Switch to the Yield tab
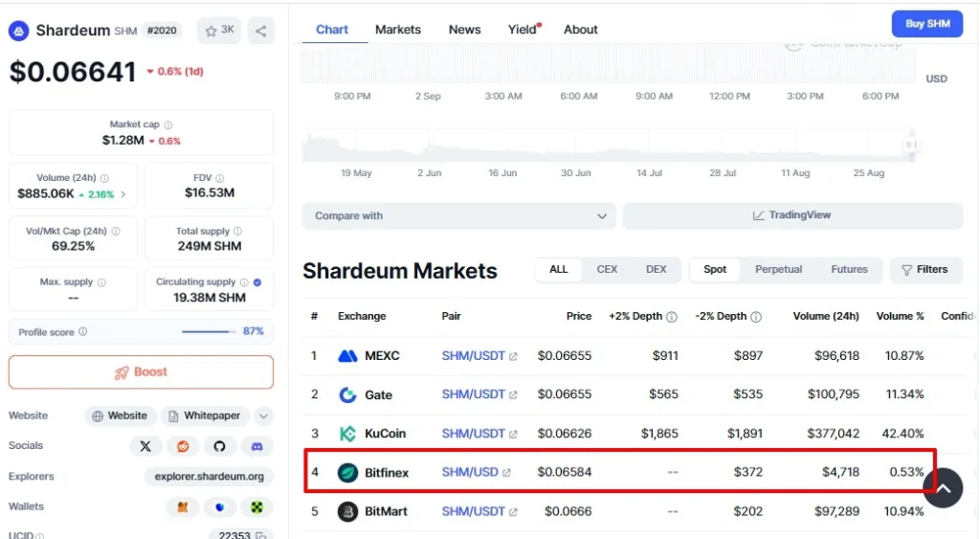This screenshot has height=539, width=980. point(523,30)
